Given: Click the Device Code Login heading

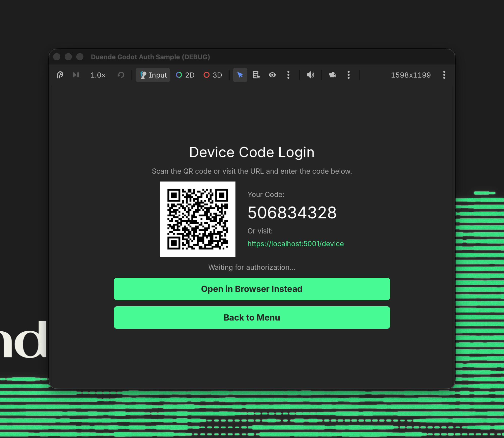Looking at the screenshot, I should 252,152.
